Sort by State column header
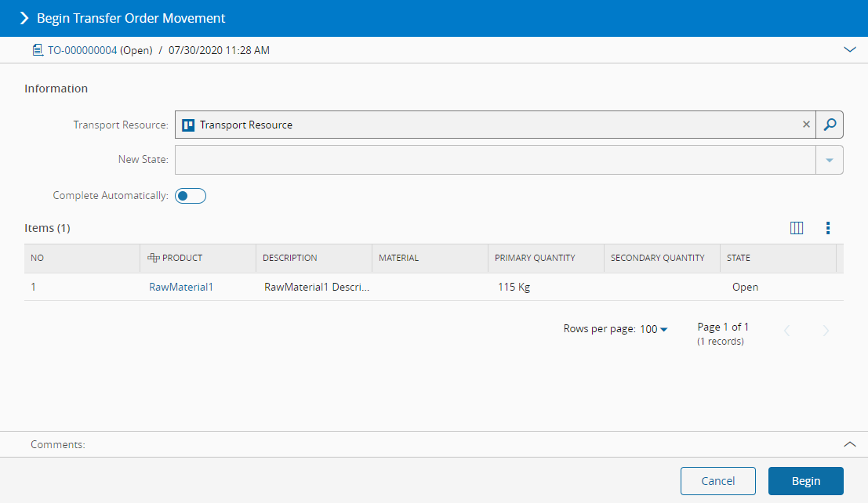 [739, 258]
